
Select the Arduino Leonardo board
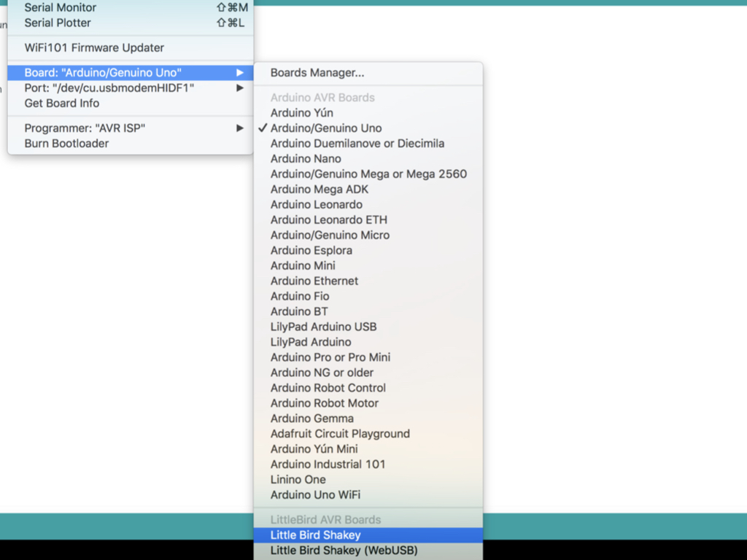pyautogui.click(x=368, y=204)
